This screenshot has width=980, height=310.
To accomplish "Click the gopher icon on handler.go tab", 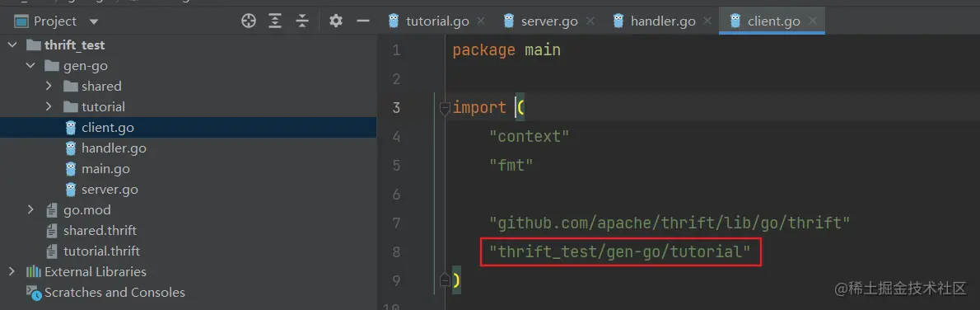I will coord(618,21).
